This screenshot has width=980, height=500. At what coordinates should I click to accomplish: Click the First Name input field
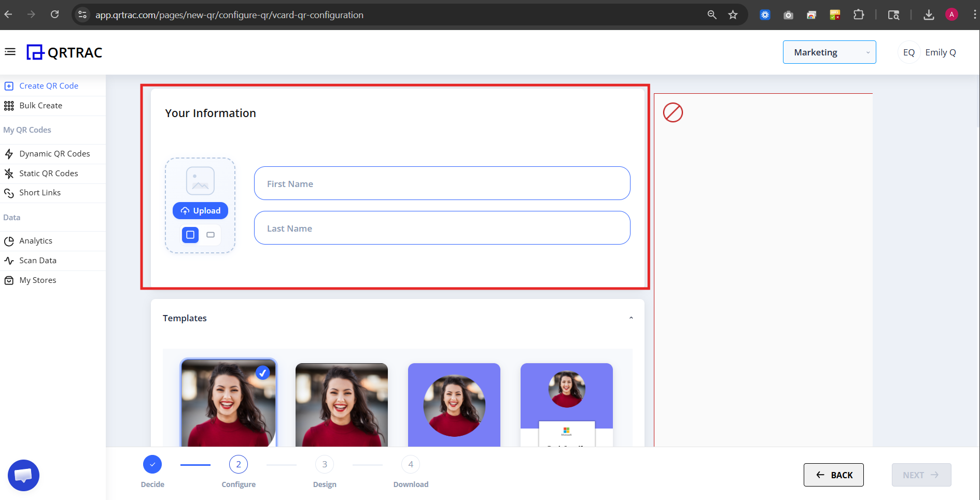pos(442,183)
